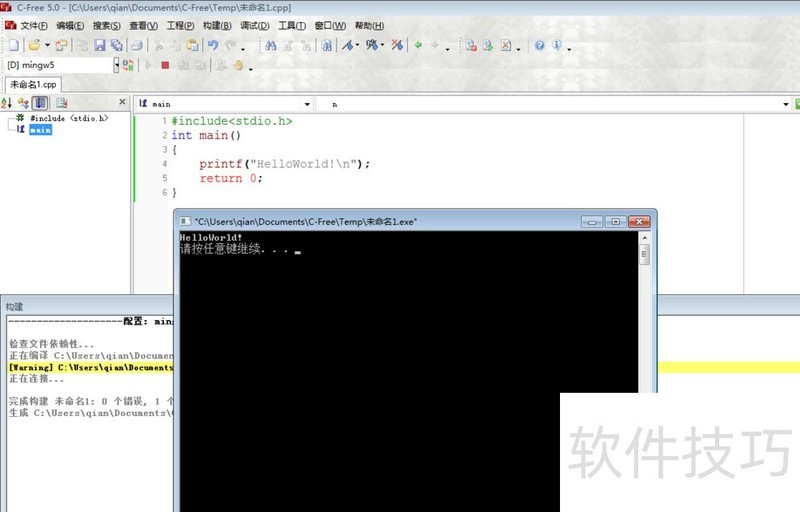Screen dimensions: 800x512
Task: Click the int main() code line
Action: [206, 135]
